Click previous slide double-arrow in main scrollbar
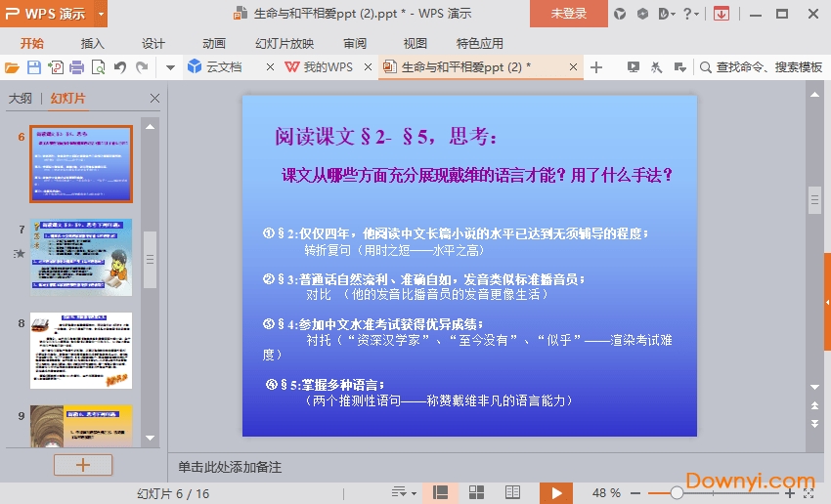The width and height of the screenshot is (831, 504). click(815, 406)
